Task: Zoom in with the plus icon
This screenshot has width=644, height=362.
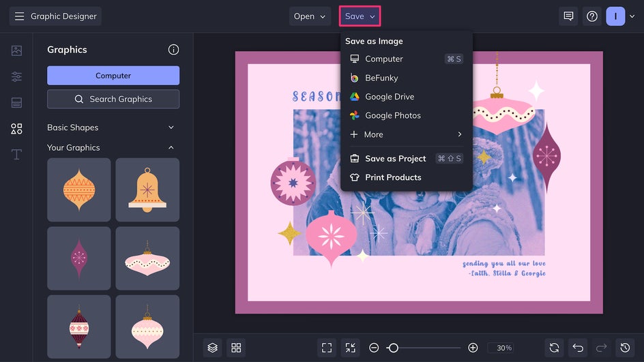Action: (473, 348)
